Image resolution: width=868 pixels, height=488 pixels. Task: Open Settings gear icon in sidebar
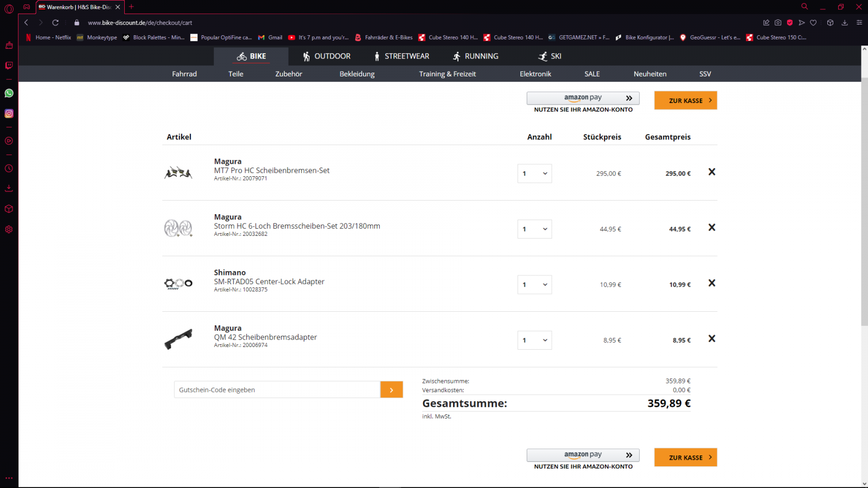click(9, 229)
